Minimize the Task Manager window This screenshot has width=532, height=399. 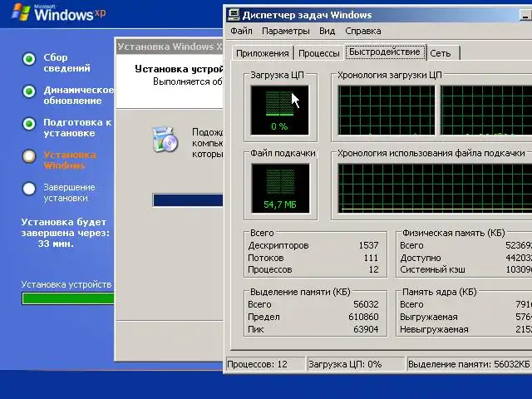click(525, 15)
